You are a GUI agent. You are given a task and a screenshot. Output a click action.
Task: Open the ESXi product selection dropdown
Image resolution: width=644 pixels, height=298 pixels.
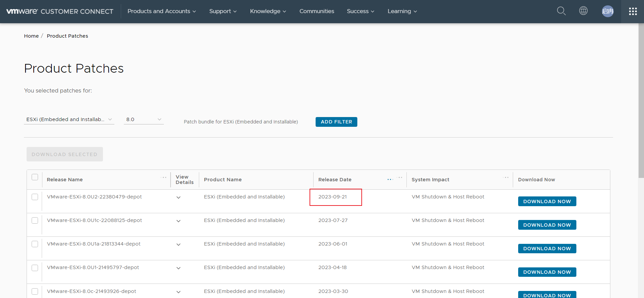(x=69, y=119)
